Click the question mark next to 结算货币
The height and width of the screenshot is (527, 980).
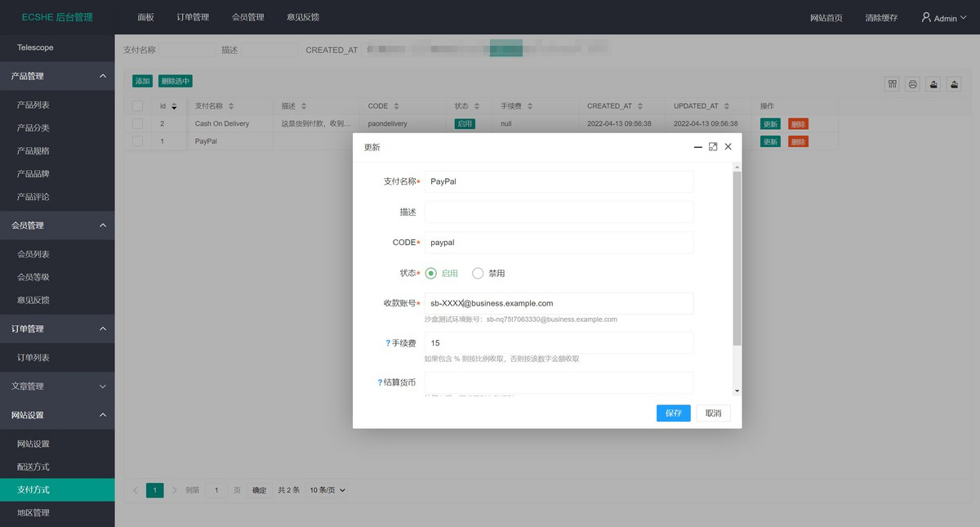(380, 382)
